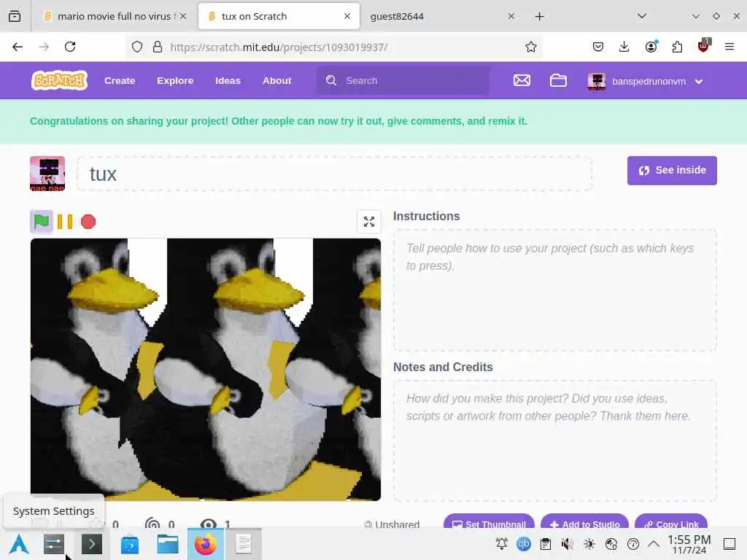Click the URL address bar
Viewport: 747px width, 560px height.
(333, 47)
